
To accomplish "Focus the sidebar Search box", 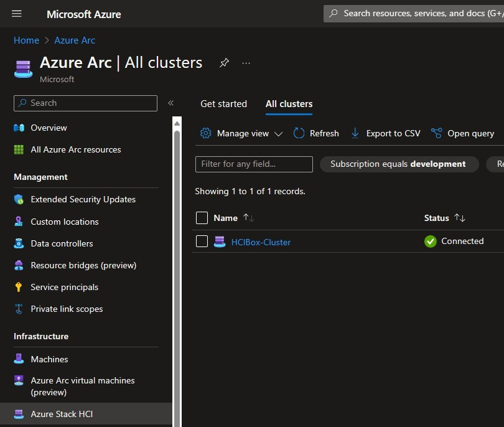I will 85,103.
